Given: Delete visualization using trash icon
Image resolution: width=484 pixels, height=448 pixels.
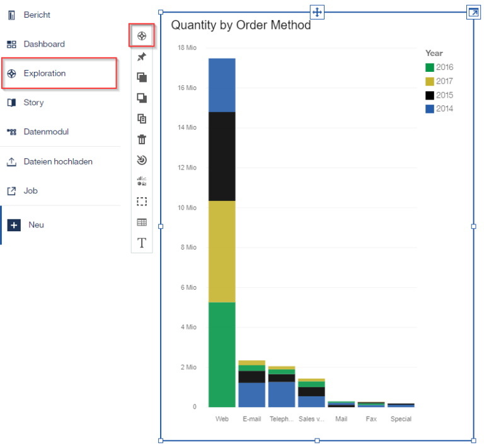Looking at the screenshot, I should [142, 139].
